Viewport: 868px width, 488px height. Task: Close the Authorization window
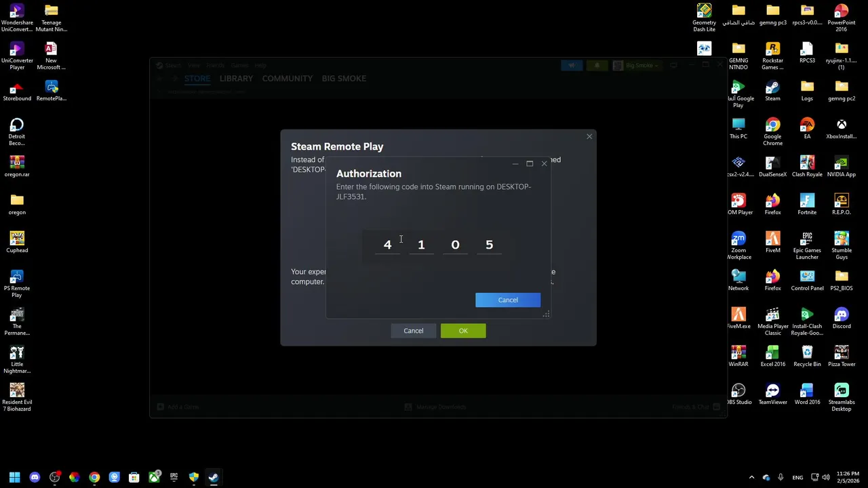click(x=544, y=163)
